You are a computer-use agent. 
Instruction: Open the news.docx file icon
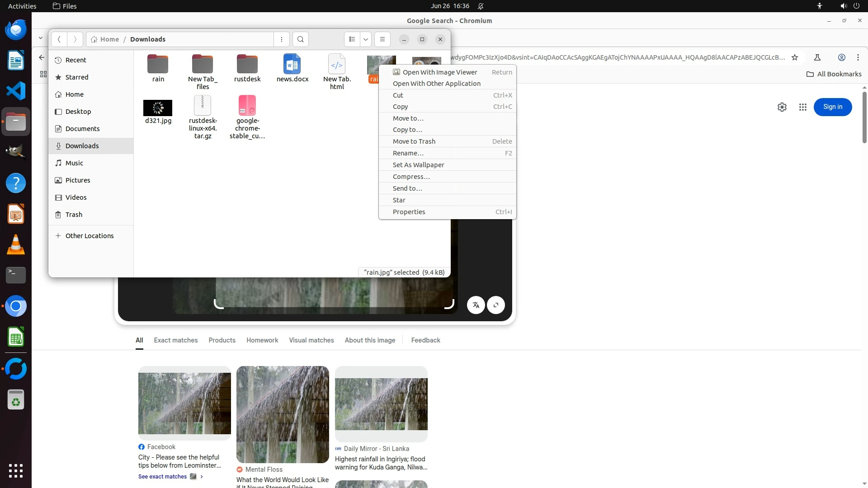292,65
